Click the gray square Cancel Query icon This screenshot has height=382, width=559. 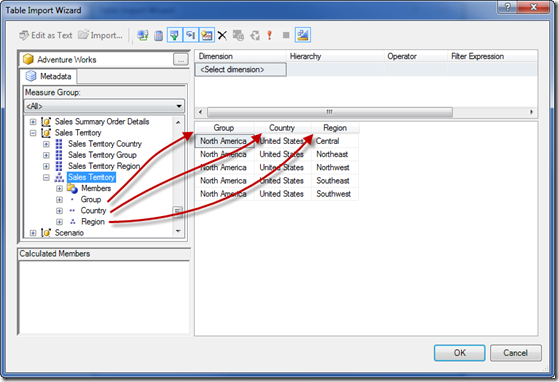tap(286, 35)
